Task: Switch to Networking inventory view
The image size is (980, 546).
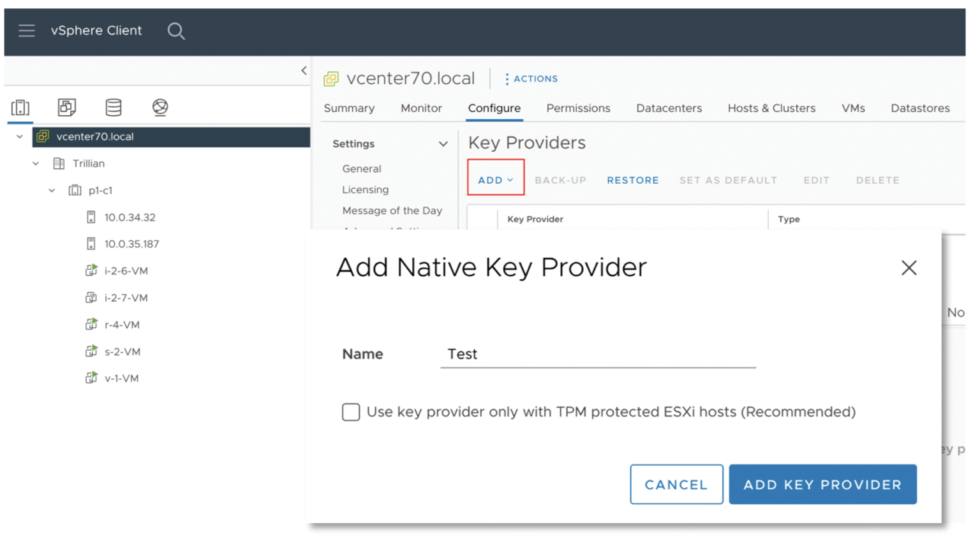Action: point(160,107)
